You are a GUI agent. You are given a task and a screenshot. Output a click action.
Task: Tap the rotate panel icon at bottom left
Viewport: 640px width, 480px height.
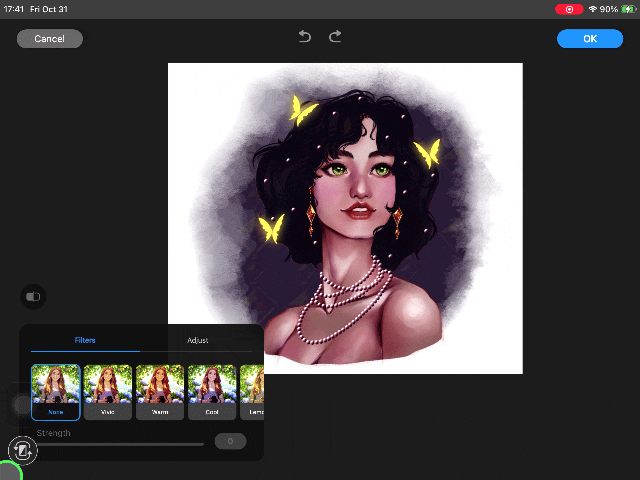click(x=22, y=451)
